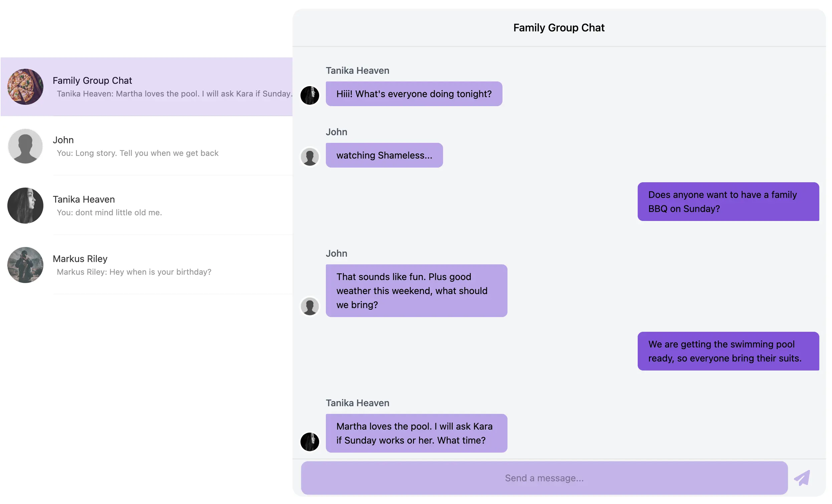832x504 pixels.
Task: Click John's avatar next to the weather message
Action: click(x=309, y=306)
